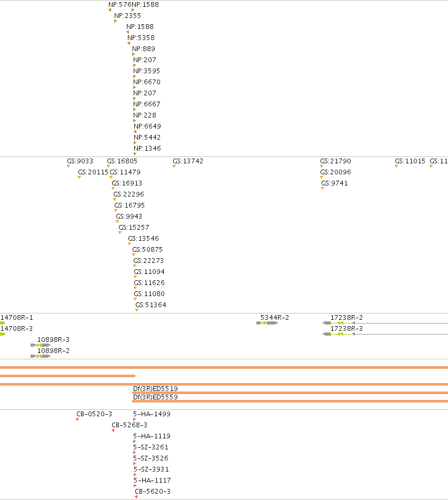Click the NP:3595 insertion marker
The image size is (448, 500).
134,76
